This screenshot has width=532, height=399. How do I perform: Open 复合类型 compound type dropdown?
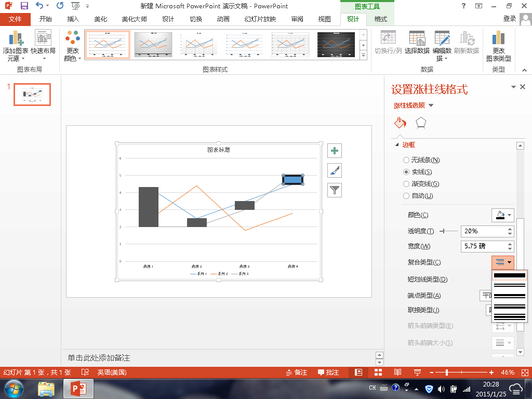point(503,262)
